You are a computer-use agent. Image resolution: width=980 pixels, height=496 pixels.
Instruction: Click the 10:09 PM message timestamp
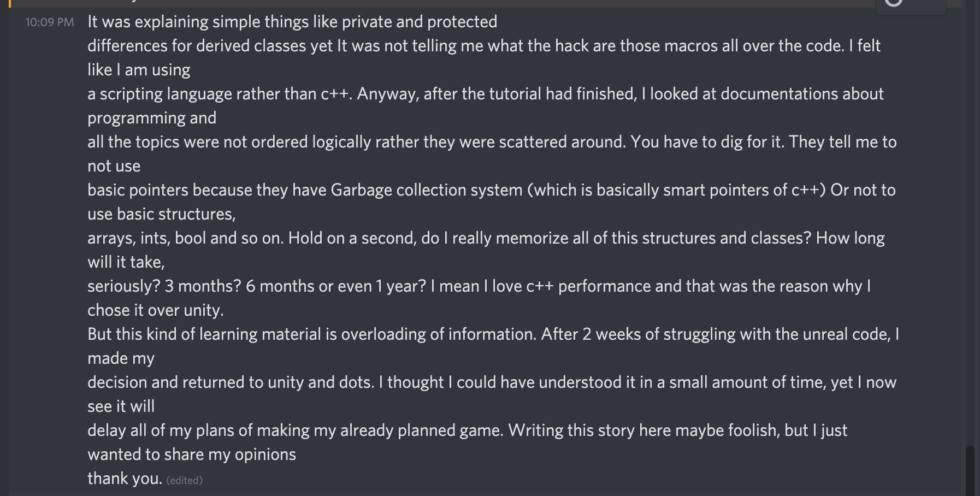pyautogui.click(x=50, y=22)
